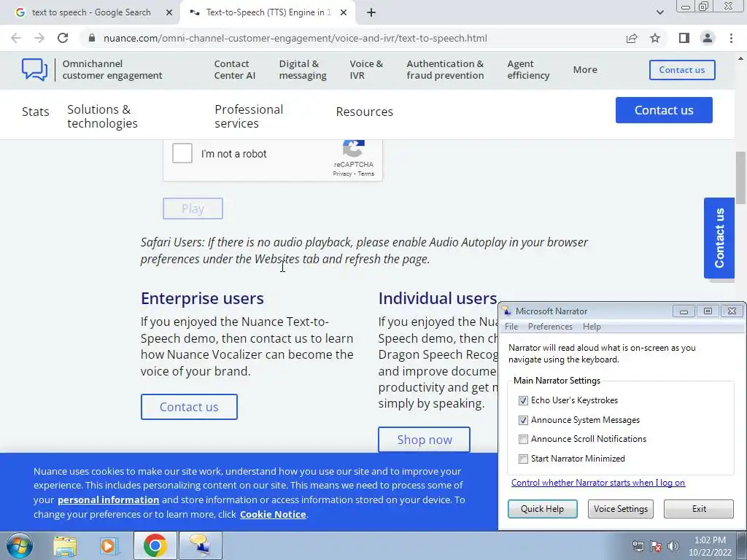The image size is (747, 560).
Task: Click the Chrome back arrow
Action: point(16,38)
